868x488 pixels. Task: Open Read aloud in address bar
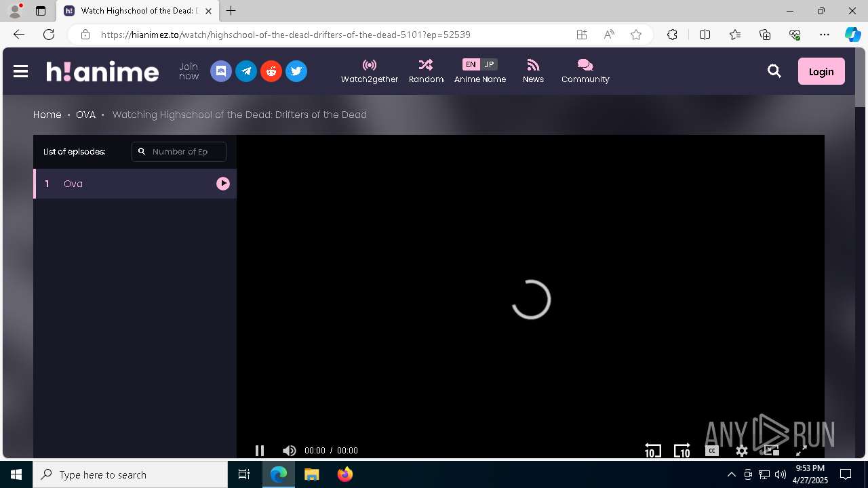(x=609, y=35)
